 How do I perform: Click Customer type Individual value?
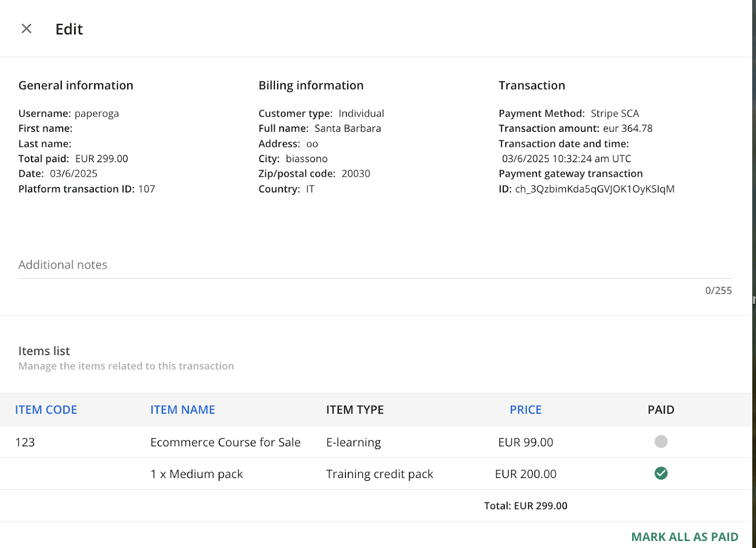click(361, 113)
